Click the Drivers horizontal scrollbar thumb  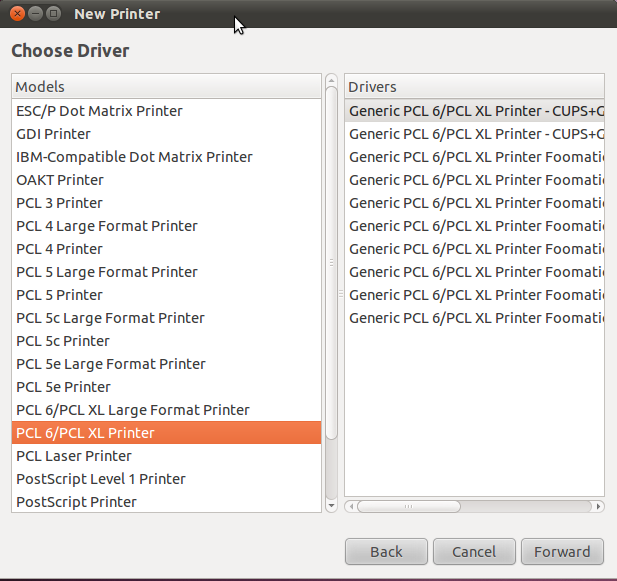click(x=408, y=507)
